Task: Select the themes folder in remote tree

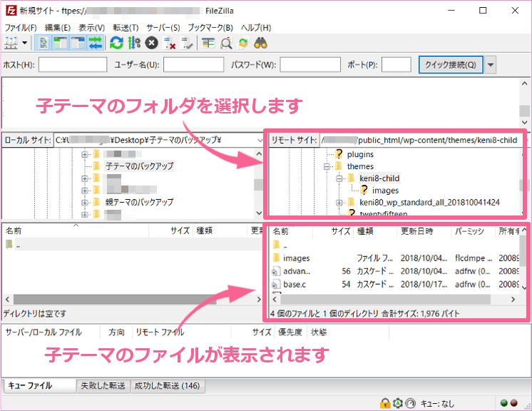Action: 360,166
